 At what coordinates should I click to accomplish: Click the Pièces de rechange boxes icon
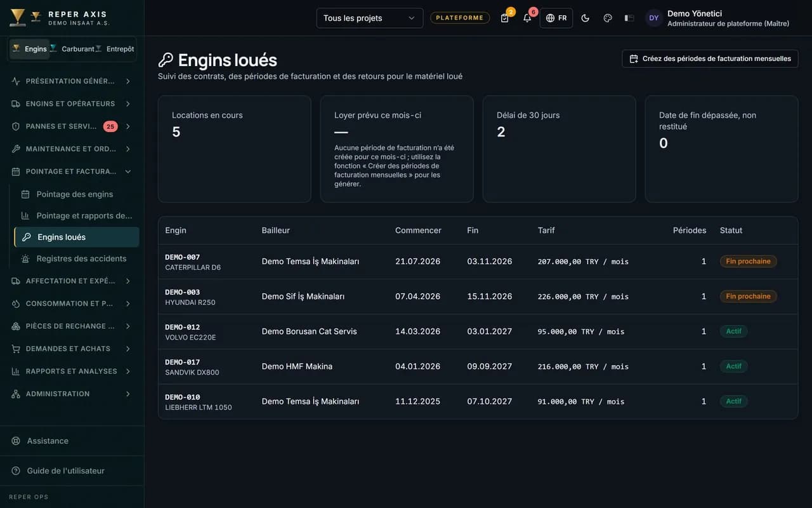[16, 326]
